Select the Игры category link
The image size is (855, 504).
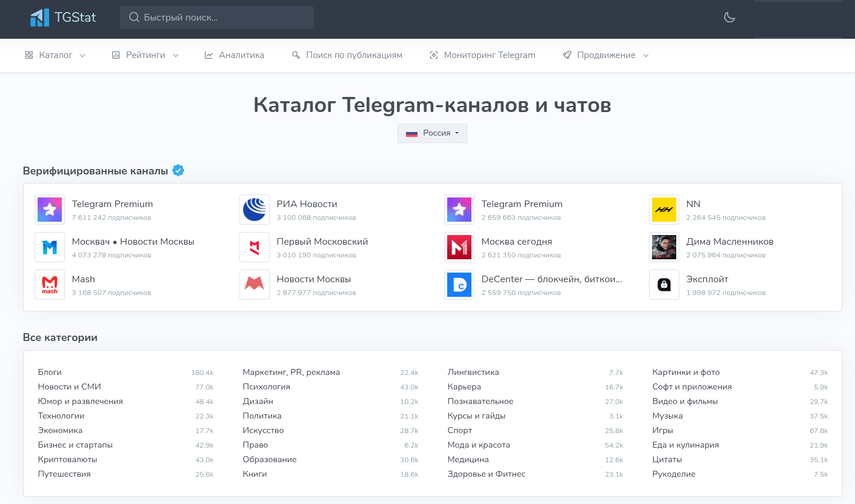tap(662, 431)
